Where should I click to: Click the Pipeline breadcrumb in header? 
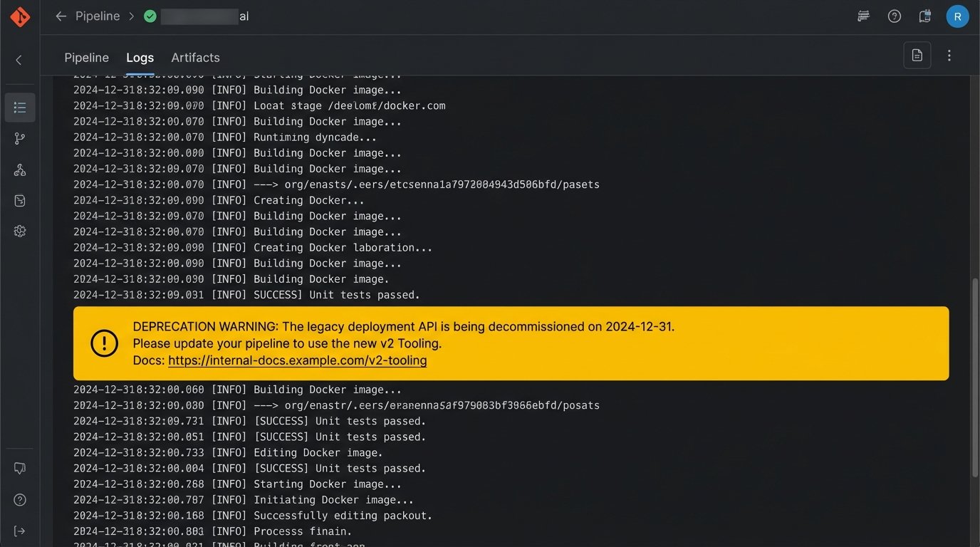(98, 16)
